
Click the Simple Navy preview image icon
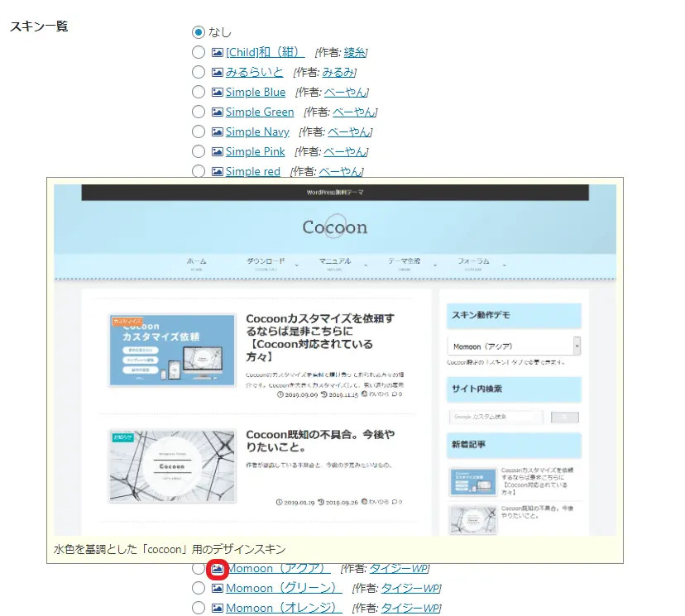pos(217,131)
